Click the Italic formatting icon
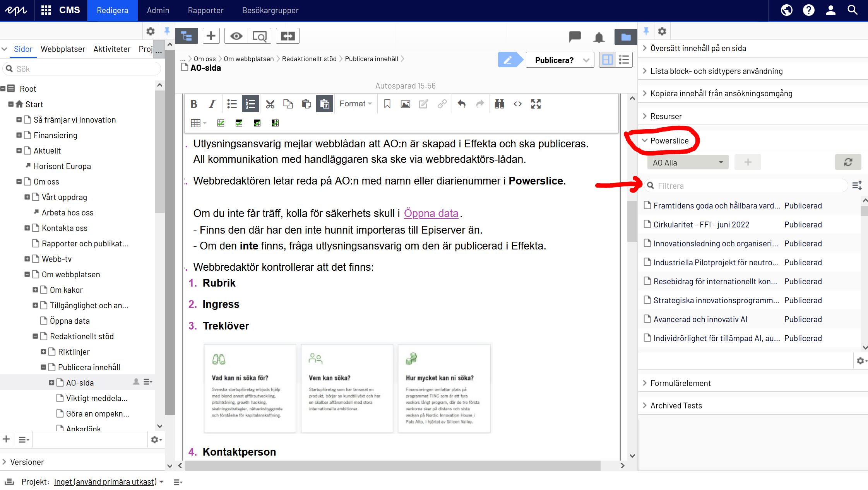The image size is (868, 490). pyautogui.click(x=213, y=104)
